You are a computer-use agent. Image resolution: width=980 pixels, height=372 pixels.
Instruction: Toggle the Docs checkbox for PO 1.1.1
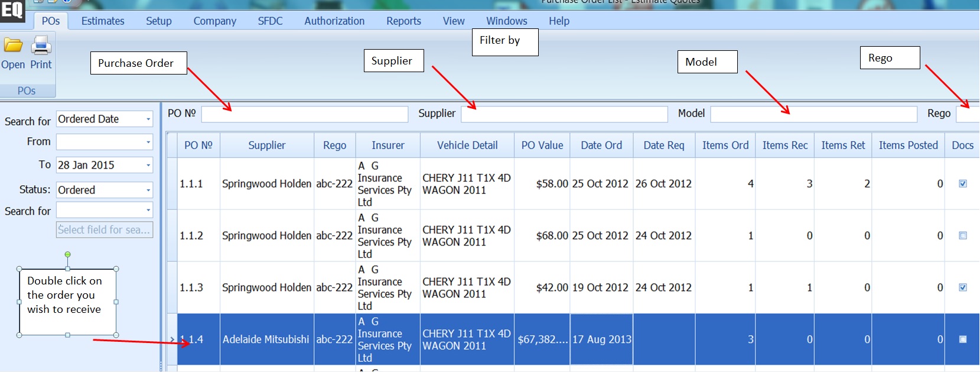point(963,183)
